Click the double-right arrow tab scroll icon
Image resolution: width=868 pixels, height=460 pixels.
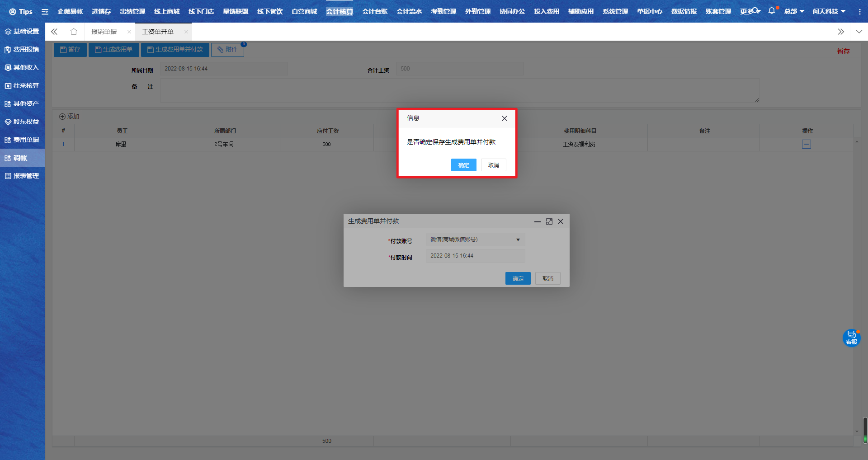point(840,32)
